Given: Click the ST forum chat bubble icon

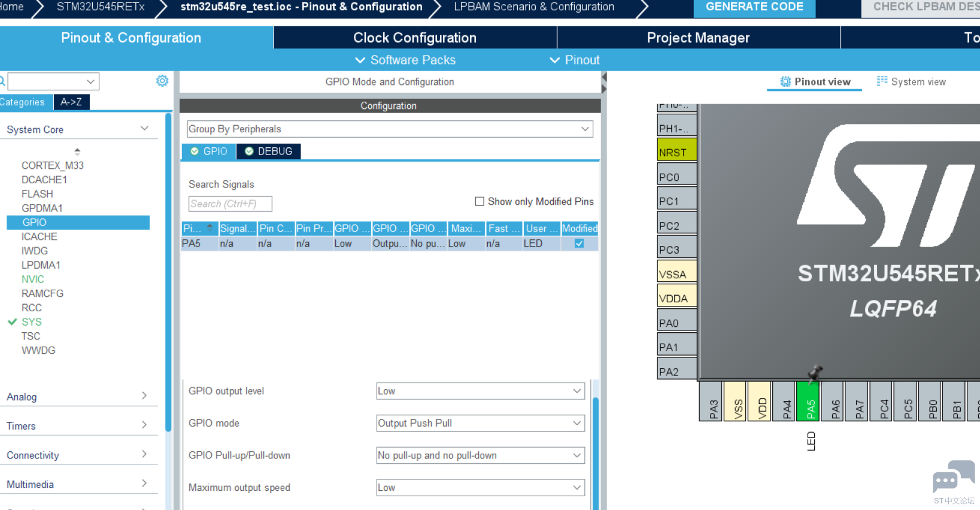Looking at the screenshot, I should tap(954, 477).
